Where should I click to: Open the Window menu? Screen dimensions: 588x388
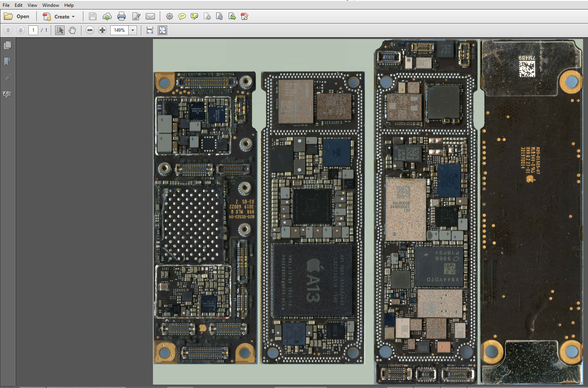(51, 5)
